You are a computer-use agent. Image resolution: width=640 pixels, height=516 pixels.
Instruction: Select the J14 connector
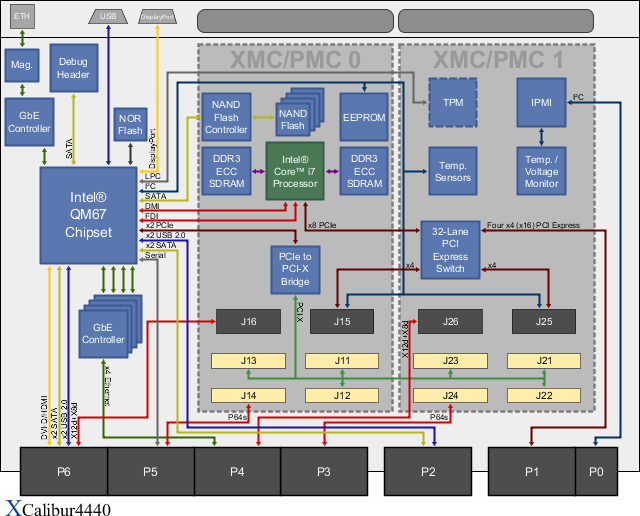click(248, 395)
